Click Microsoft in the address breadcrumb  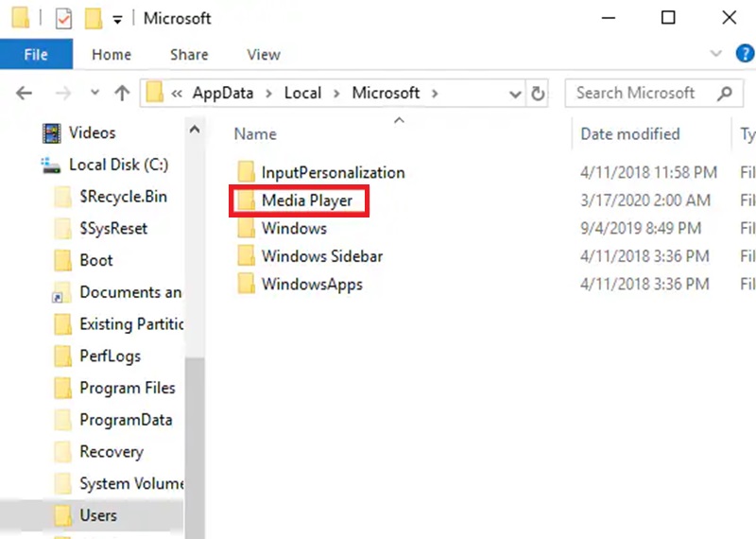386,93
